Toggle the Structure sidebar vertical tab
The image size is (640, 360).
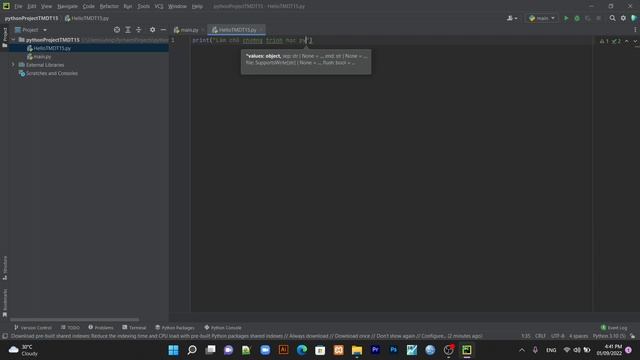5,268
